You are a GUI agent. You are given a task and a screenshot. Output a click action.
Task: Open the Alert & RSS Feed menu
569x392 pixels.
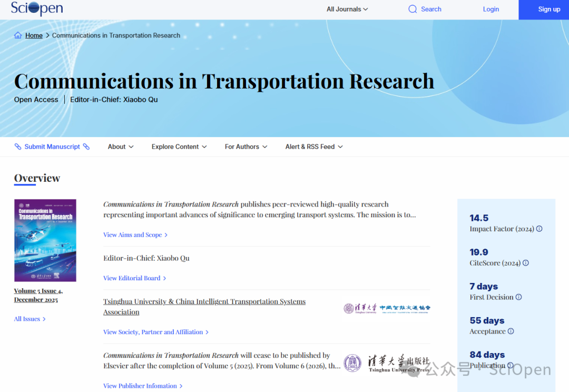click(314, 146)
